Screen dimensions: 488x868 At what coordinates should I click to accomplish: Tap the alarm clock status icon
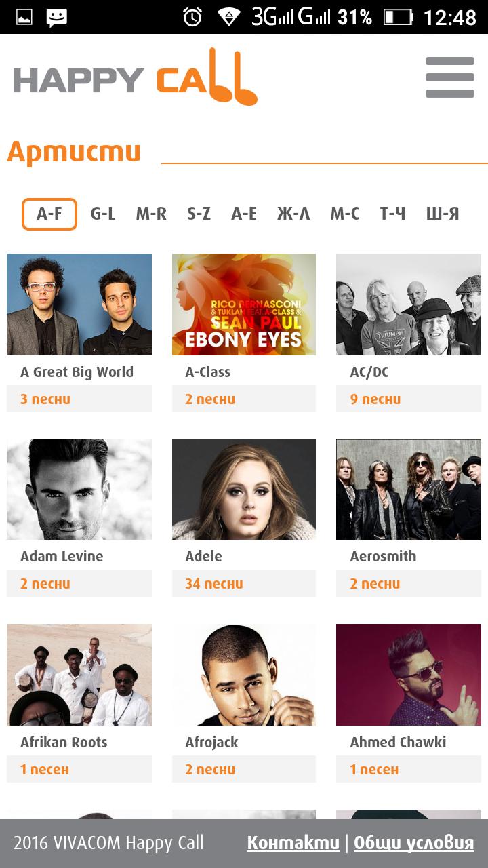click(192, 17)
